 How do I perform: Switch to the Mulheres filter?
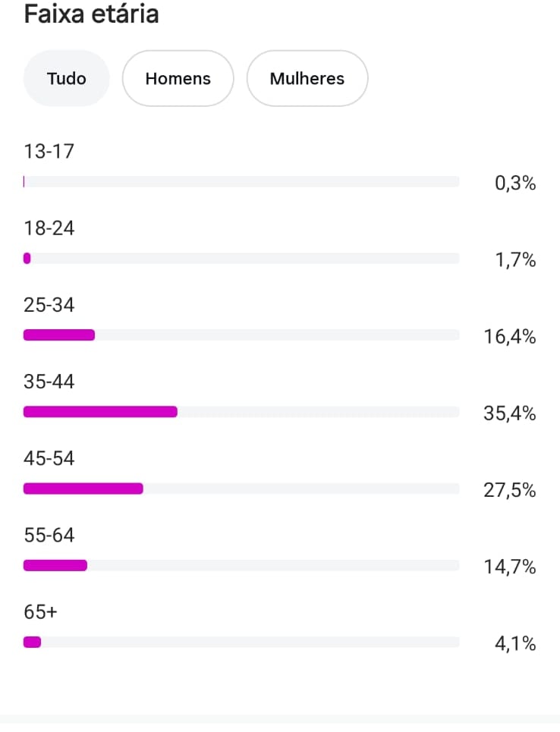(x=307, y=79)
